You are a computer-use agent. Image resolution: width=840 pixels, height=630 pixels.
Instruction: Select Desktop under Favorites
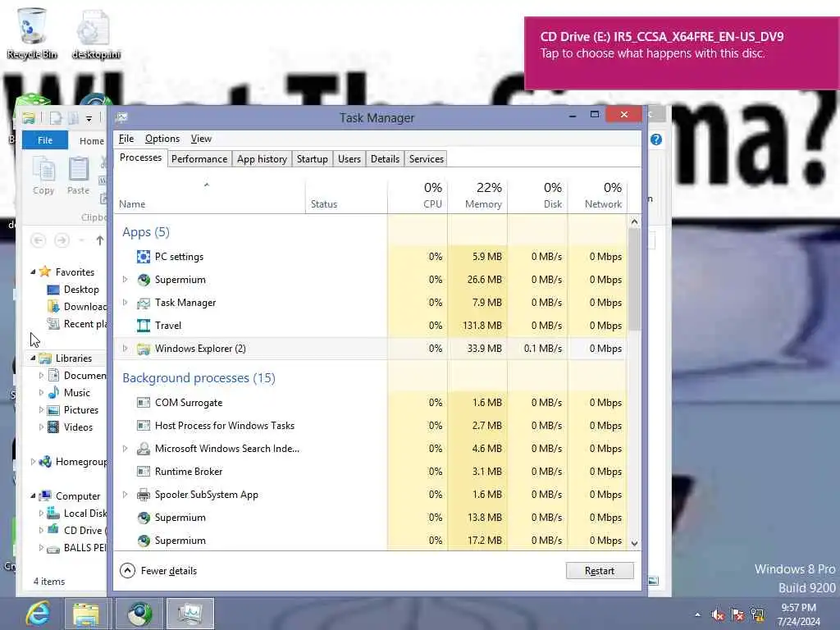pyautogui.click(x=81, y=290)
